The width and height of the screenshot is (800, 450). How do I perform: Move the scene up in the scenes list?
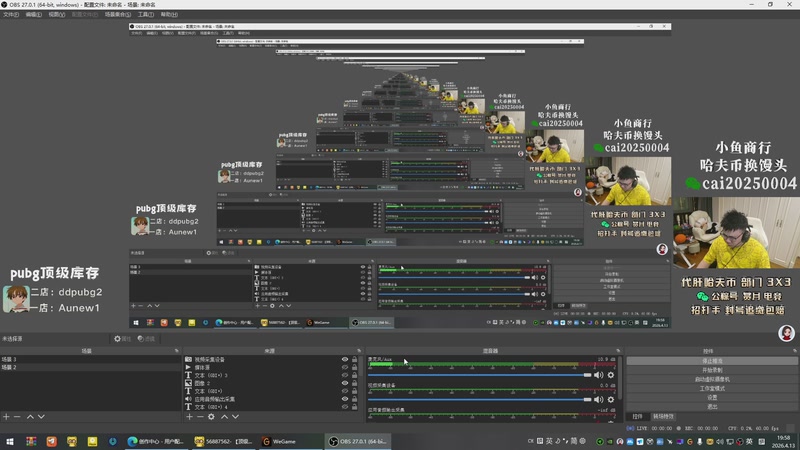pos(30,417)
